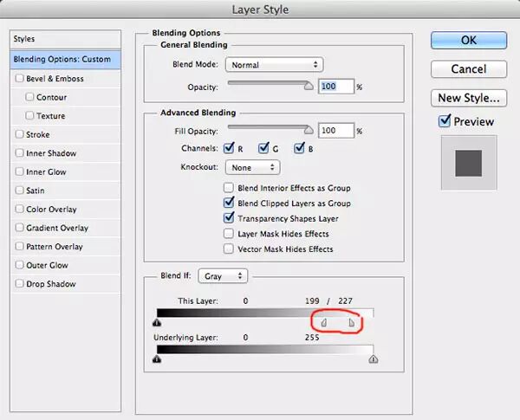Select the Stroke style label

click(x=38, y=134)
